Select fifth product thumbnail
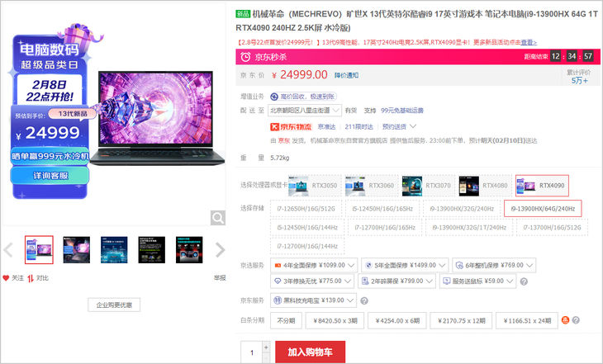The image size is (603, 364). [189, 250]
